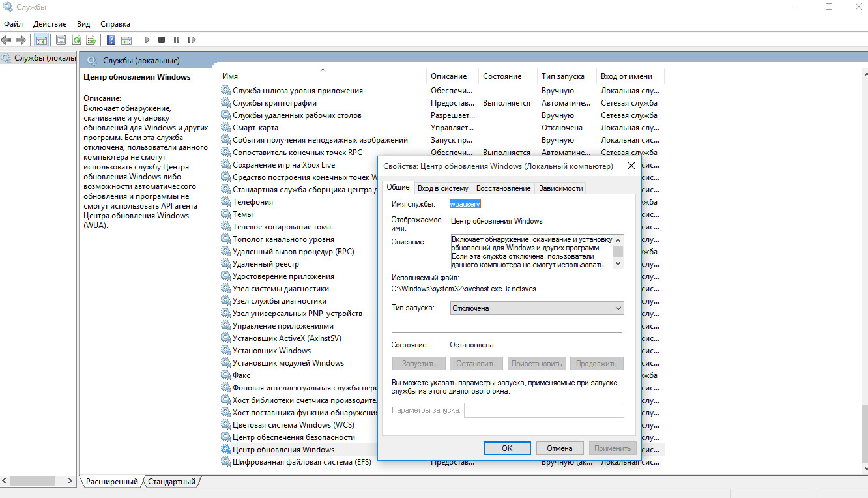Toggle the show/hide action pane toolbar icon
Image resolution: width=868 pixels, height=498 pixels.
click(x=126, y=40)
